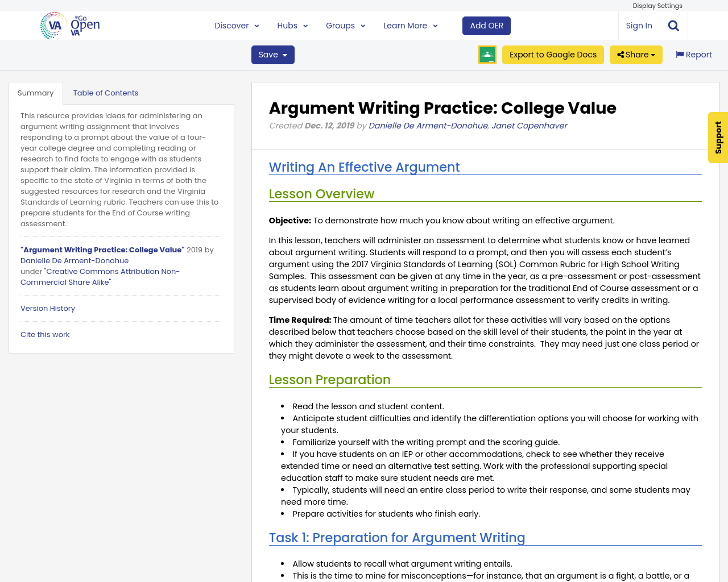Share to Google Classroom via its icon
728x582 pixels.
[x=487, y=55]
